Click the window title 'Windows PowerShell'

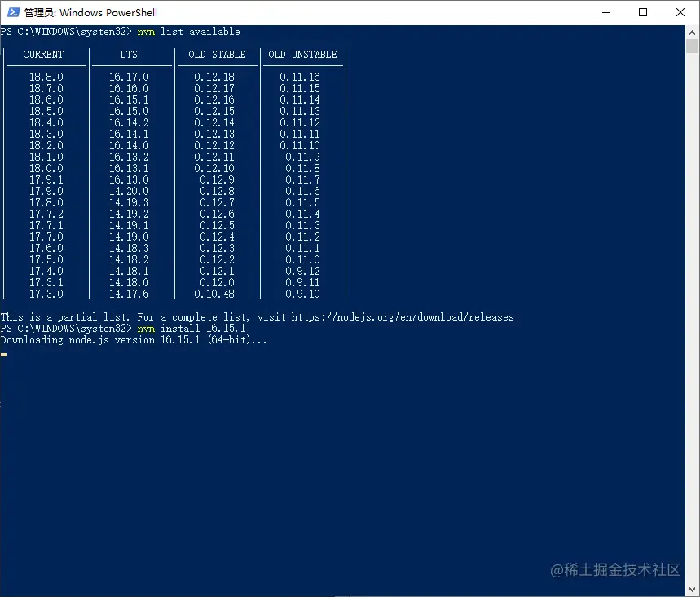[108, 12]
